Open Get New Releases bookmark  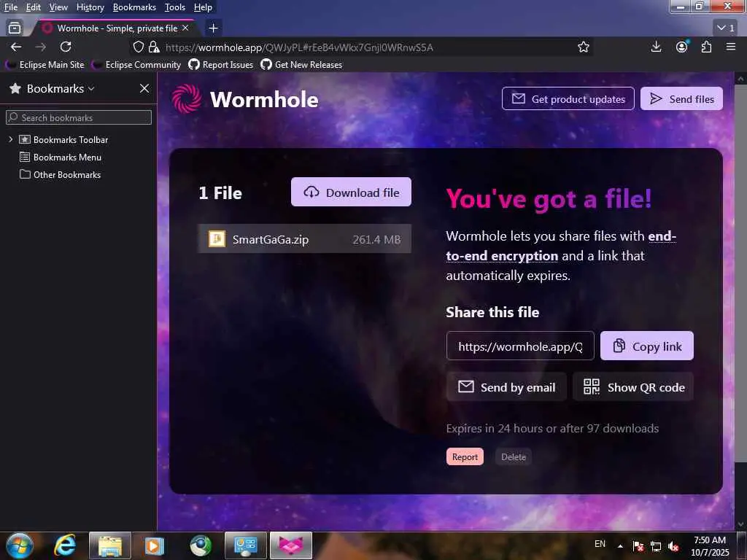pyautogui.click(x=301, y=65)
